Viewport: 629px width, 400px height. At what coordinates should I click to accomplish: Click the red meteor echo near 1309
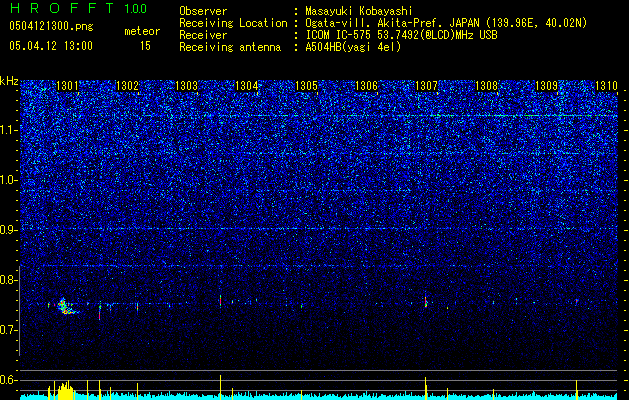576,301
